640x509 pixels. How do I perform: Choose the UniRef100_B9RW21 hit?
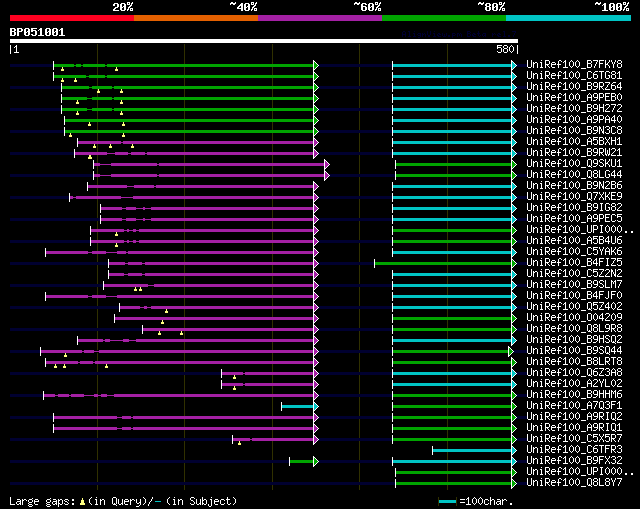[x=574, y=152]
